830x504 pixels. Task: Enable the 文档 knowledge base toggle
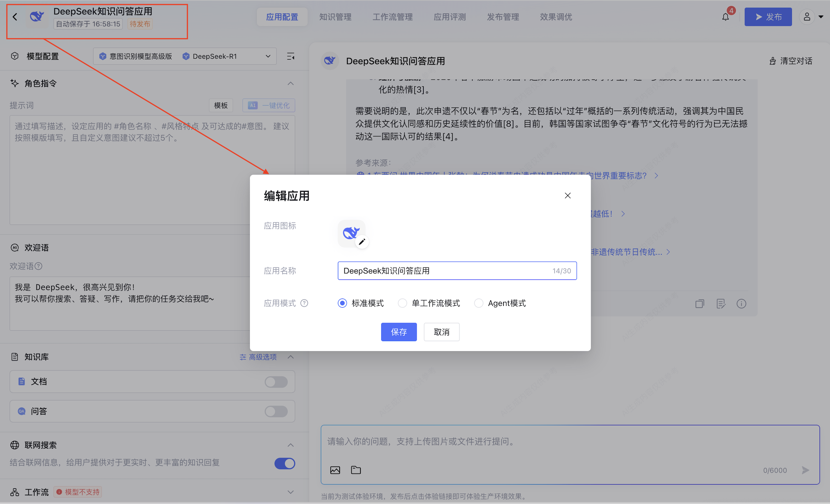[276, 382]
